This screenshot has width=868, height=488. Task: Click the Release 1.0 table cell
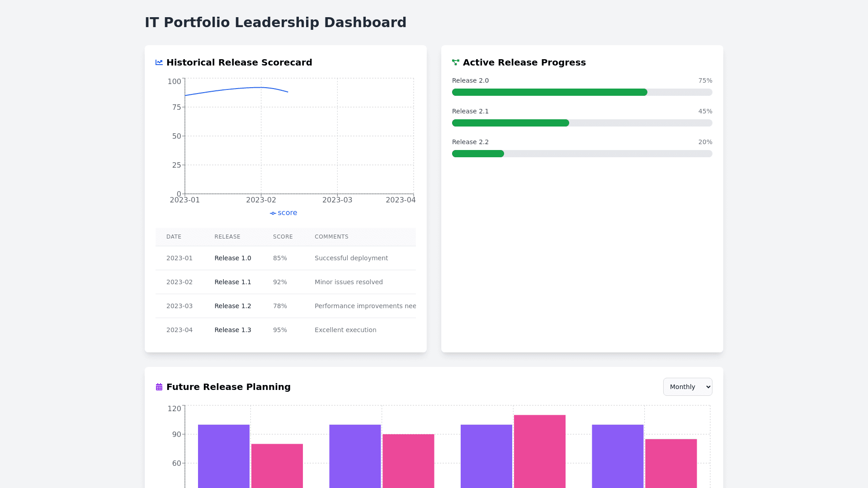[233, 258]
